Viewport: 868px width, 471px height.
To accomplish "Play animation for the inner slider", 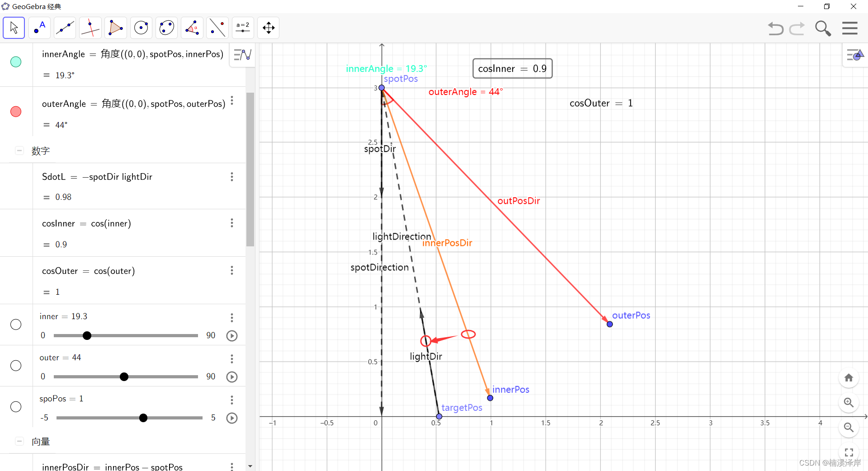I will point(232,335).
